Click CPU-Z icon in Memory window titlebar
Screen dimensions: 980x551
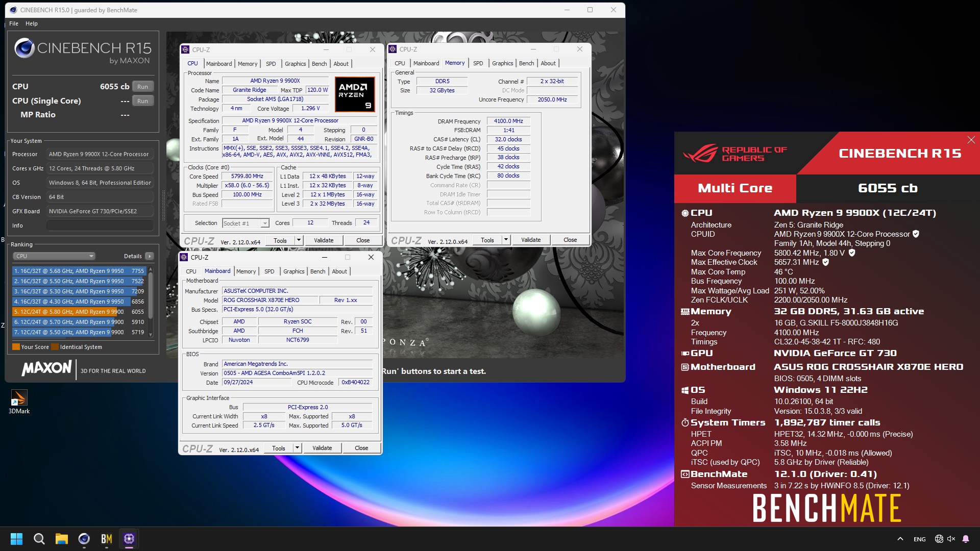(393, 49)
